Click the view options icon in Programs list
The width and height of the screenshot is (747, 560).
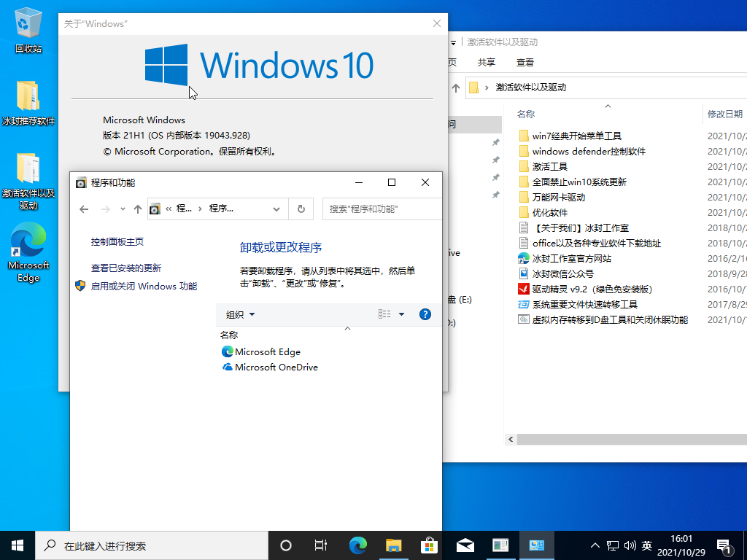tap(384, 314)
